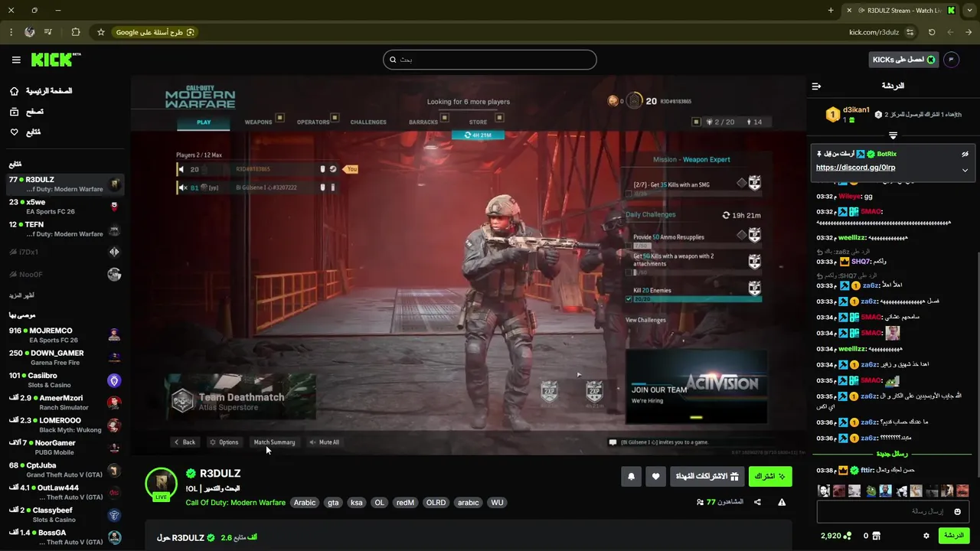Open TEFN channel in sidebar
980x551 pixels.
click(x=64, y=229)
